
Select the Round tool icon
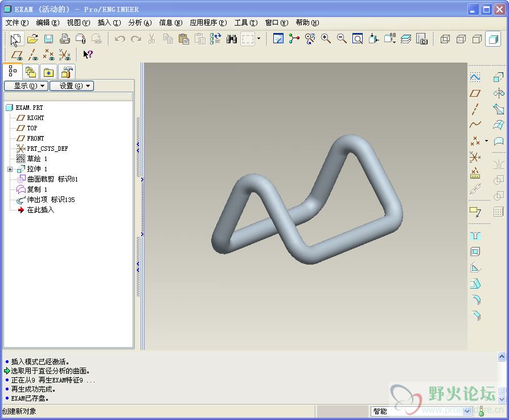pyautogui.click(x=475, y=300)
